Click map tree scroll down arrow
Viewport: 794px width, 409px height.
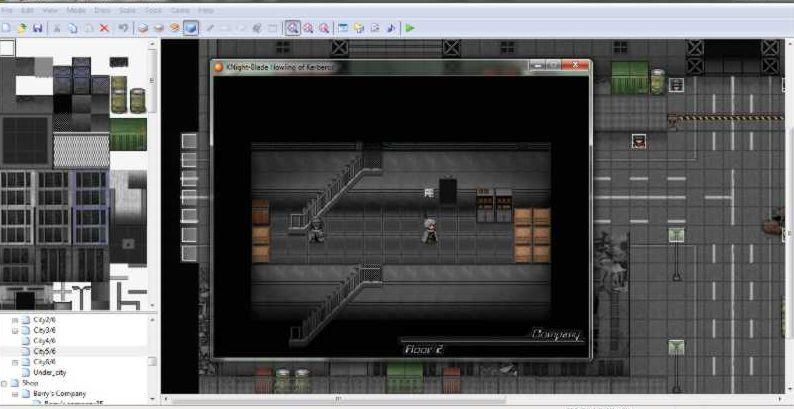point(152,399)
